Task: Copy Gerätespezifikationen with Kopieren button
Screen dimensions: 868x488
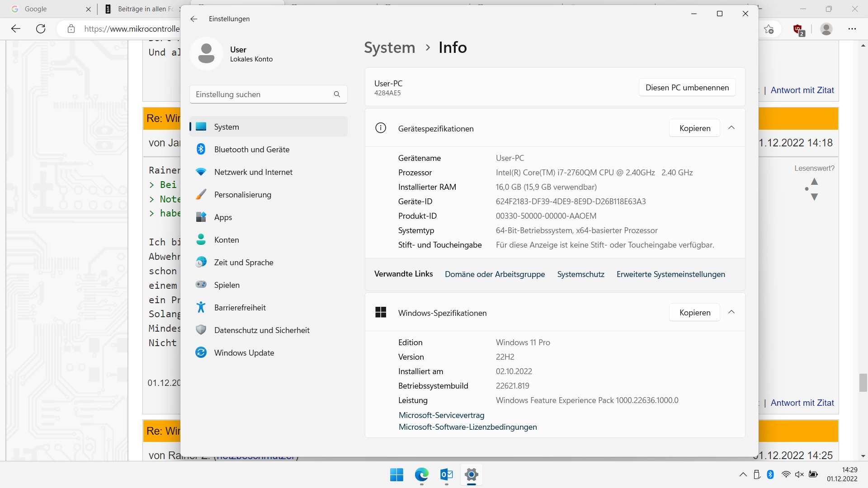Action: [x=694, y=128]
